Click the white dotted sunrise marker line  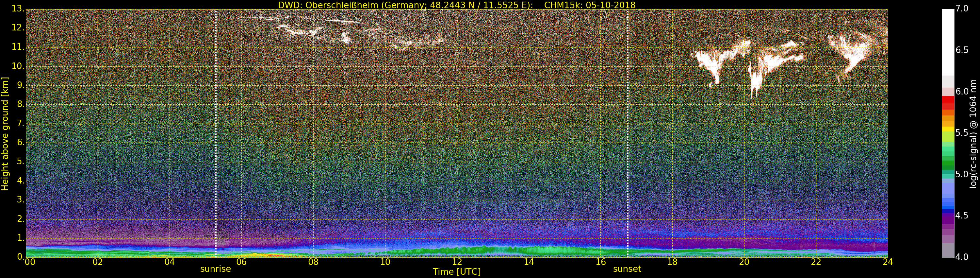(x=216, y=133)
